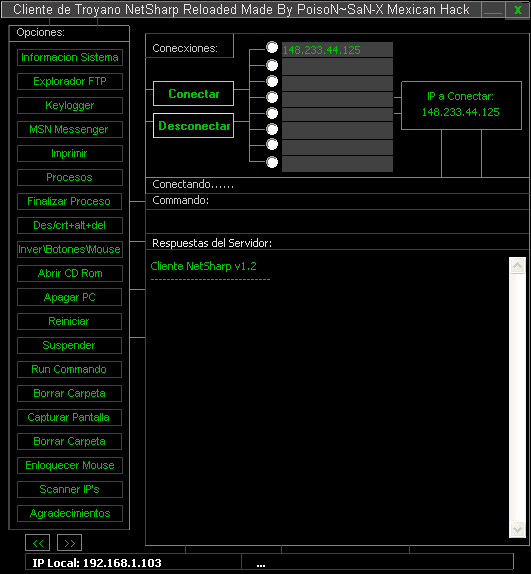Viewport: 531px width, 574px height.
Task: Click the scrollbar up arrow in server responses
Action: click(517, 265)
